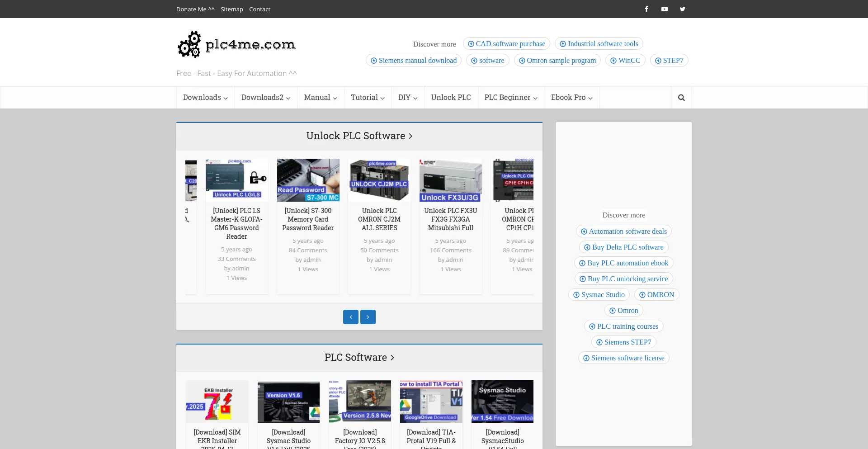Click the Twitter bird icon
The image size is (868, 449).
682,9
